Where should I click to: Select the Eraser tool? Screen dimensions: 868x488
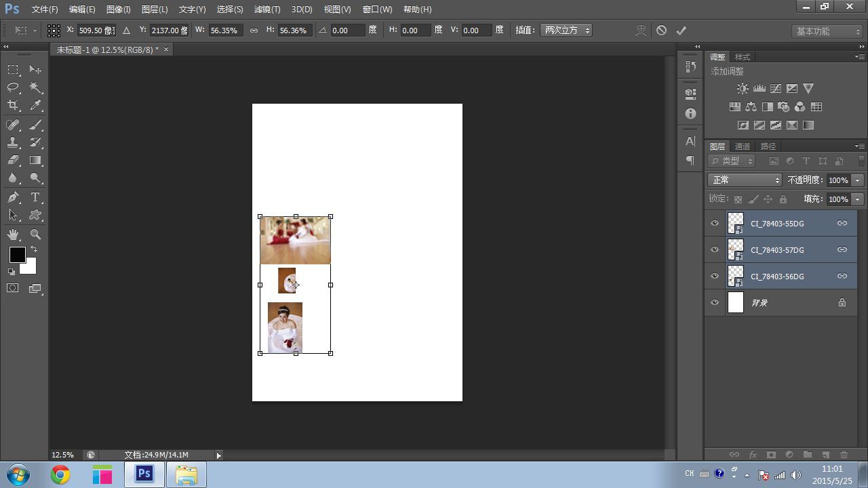(13, 161)
